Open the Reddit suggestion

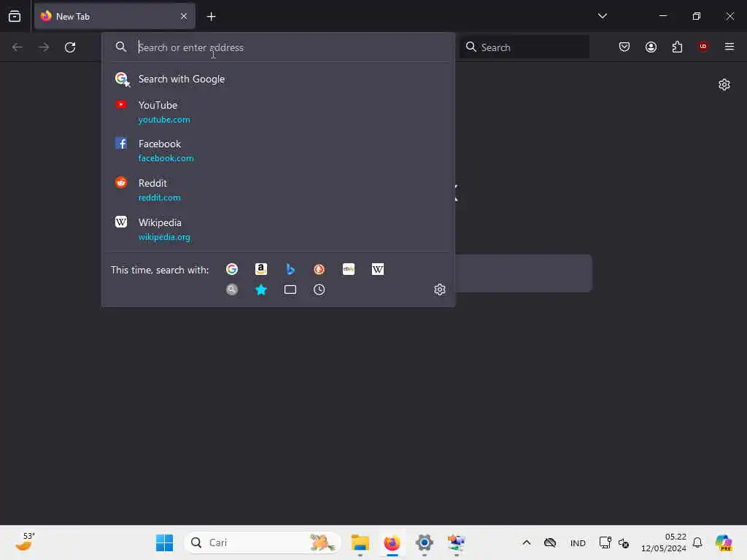[279, 190]
